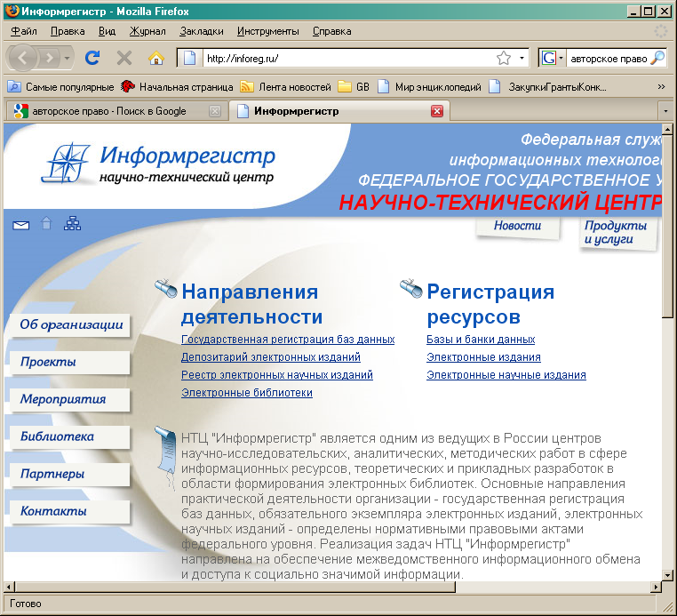Open the Файл menu
This screenshot has width=677, height=616.
[24, 31]
